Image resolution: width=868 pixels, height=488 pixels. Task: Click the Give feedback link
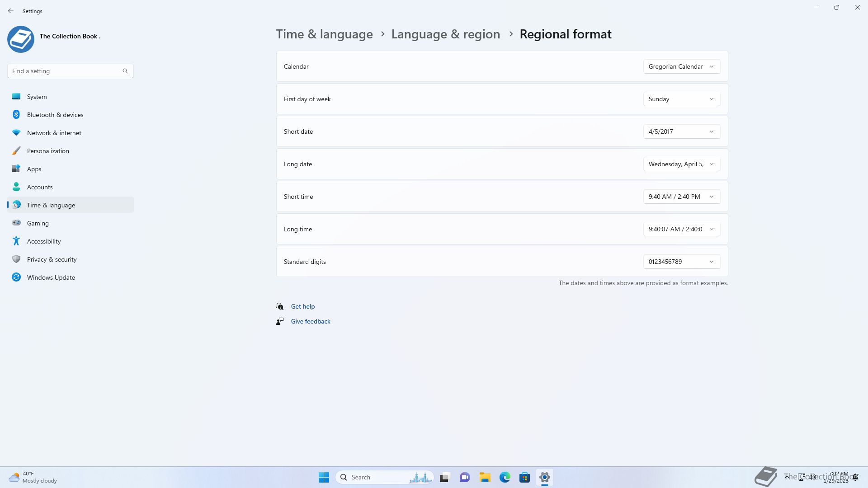tap(310, 321)
